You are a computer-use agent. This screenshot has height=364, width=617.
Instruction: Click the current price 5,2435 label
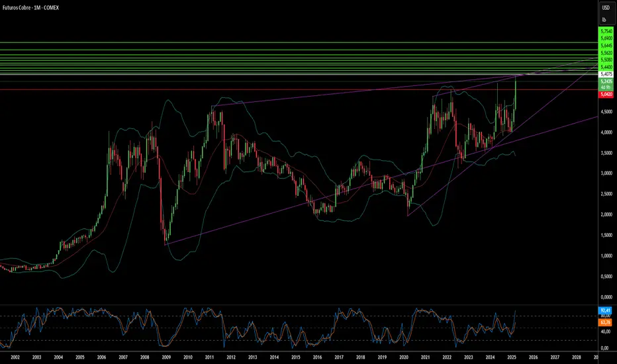click(606, 81)
